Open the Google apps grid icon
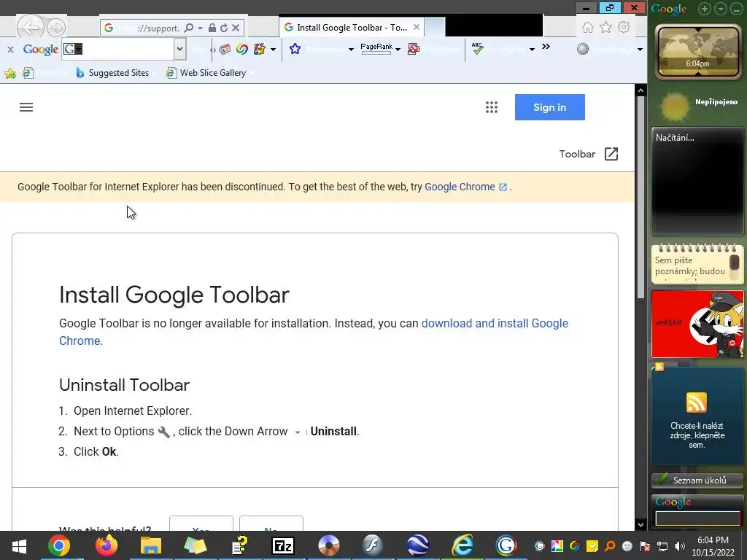The height and width of the screenshot is (560, 747). (492, 107)
